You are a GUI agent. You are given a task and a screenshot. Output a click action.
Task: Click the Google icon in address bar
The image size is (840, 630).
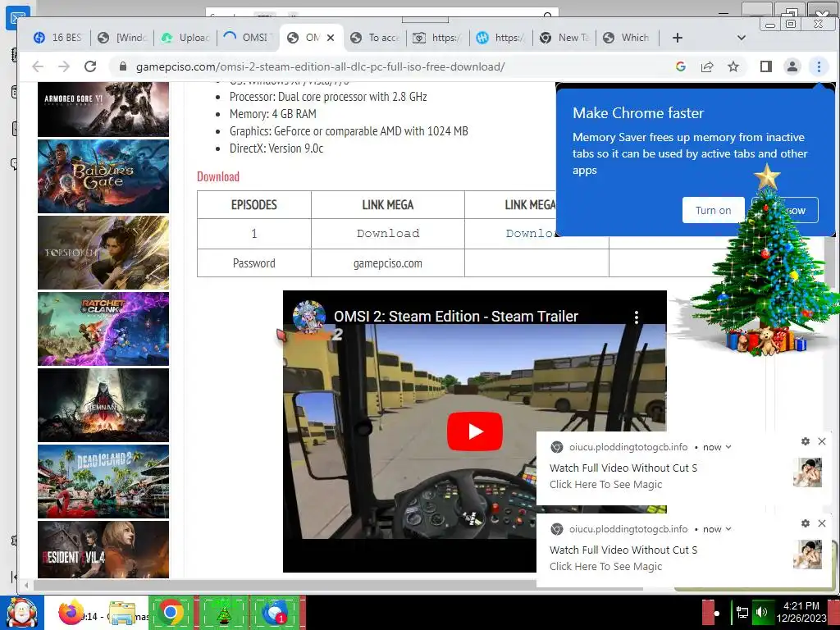[680, 66]
